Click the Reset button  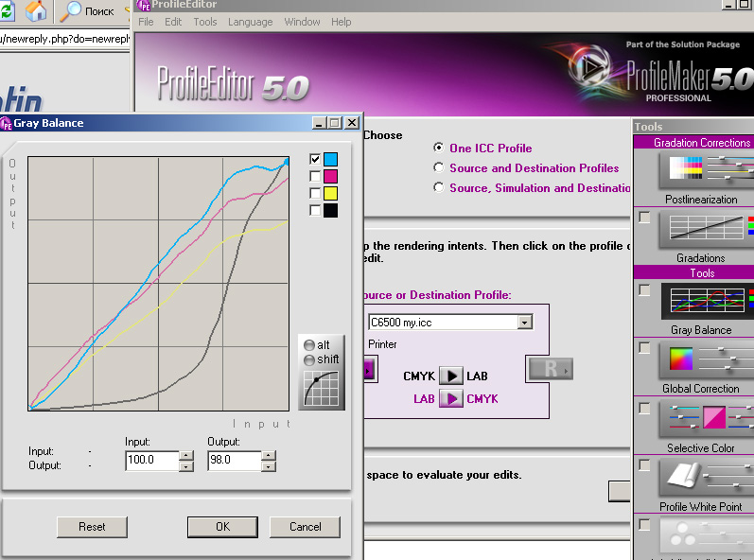pos(92,527)
